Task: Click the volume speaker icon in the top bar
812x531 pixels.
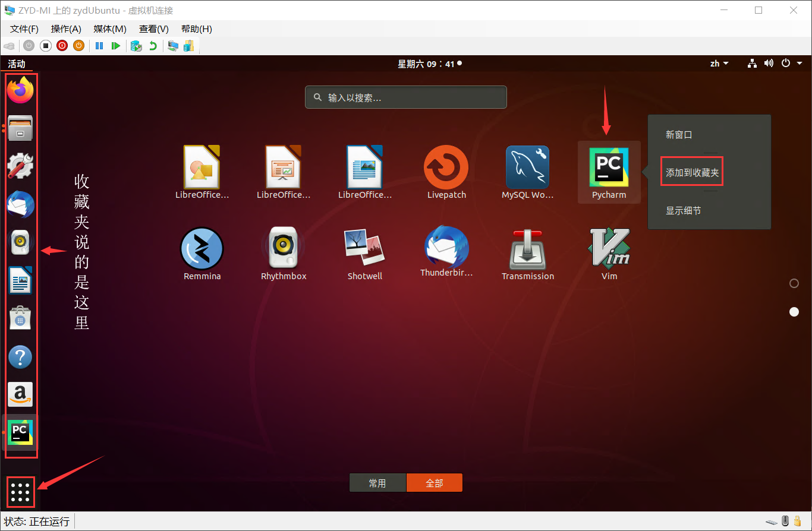Action: click(769, 64)
